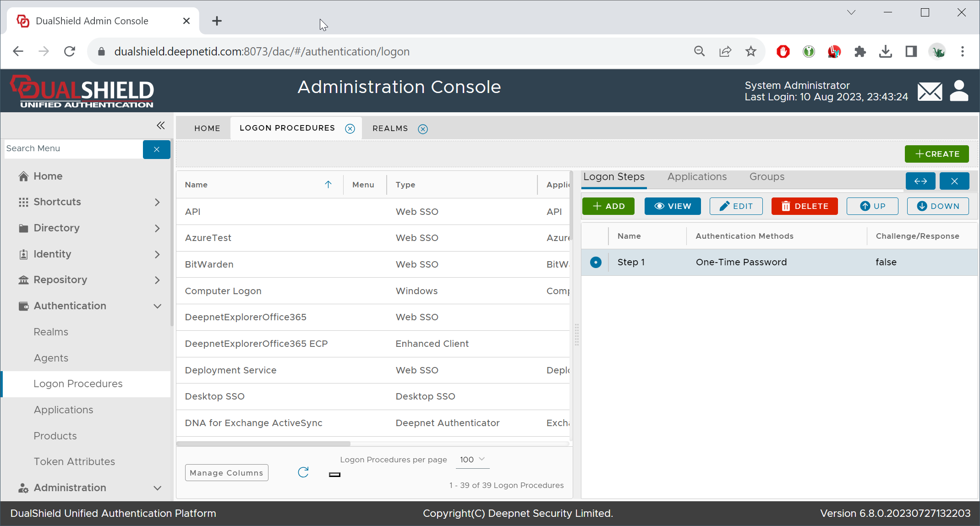
Task: Click the horizontal scrollbar under the table
Action: 263,444
